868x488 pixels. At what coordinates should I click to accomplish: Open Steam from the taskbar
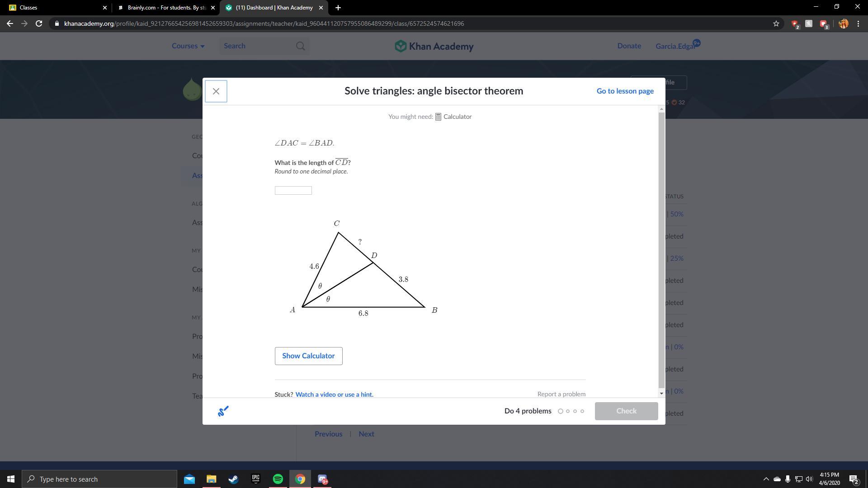(x=234, y=479)
